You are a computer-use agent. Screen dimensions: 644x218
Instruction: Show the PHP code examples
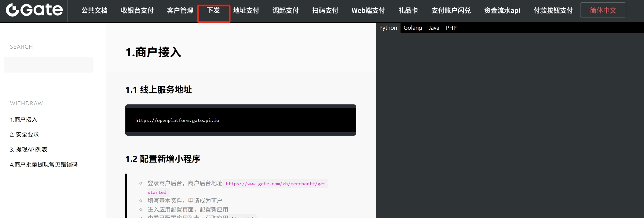pos(451,28)
